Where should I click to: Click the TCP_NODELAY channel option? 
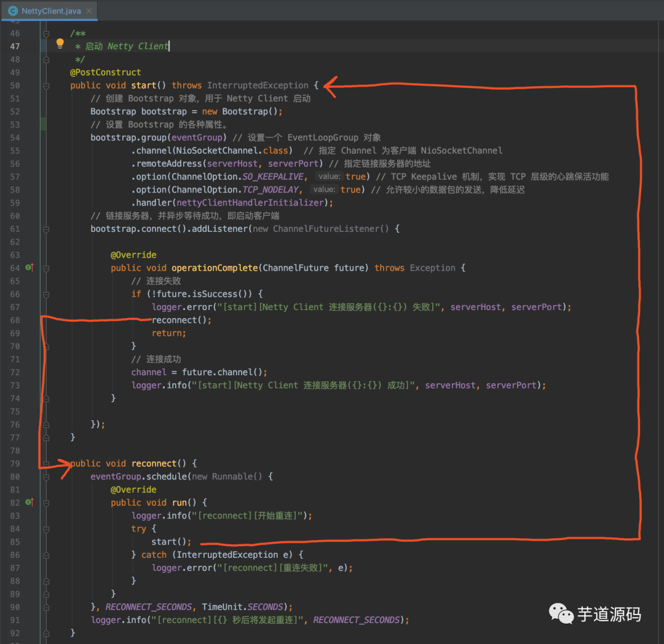click(271, 190)
